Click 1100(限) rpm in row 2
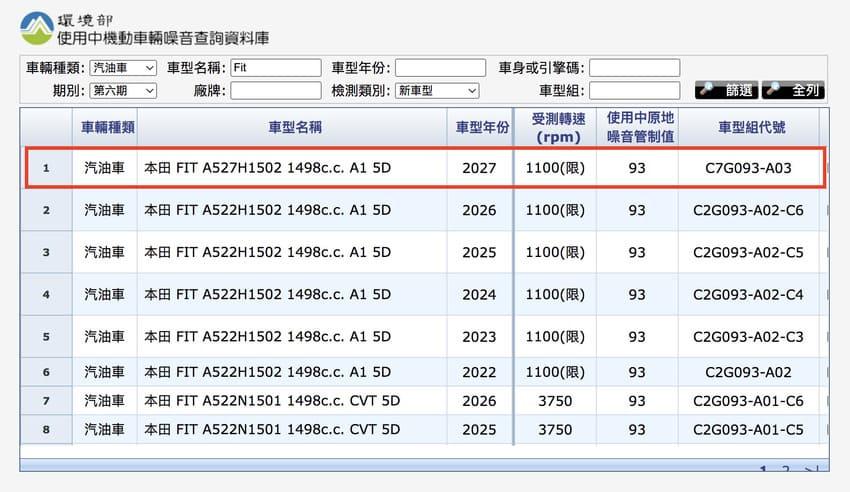 pos(555,210)
